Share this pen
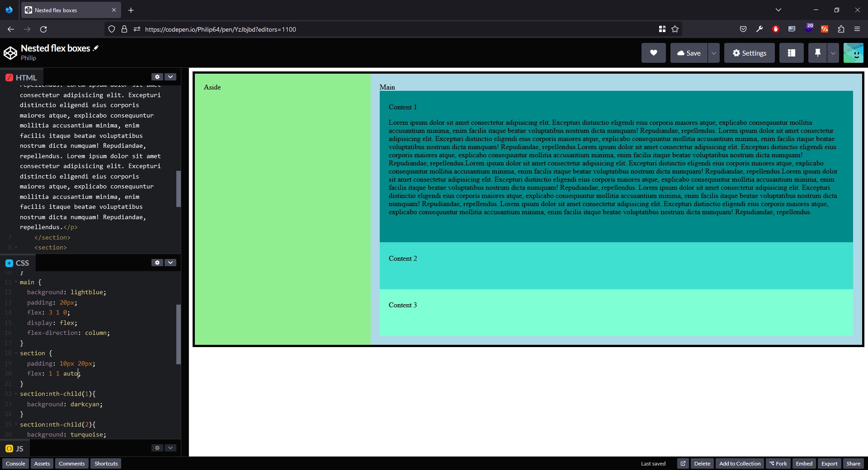The width and height of the screenshot is (868, 470). [853, 464]
